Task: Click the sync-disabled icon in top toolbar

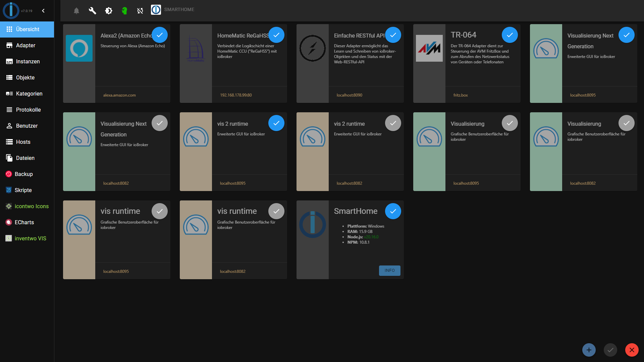Action: click(x=140, y=11)
